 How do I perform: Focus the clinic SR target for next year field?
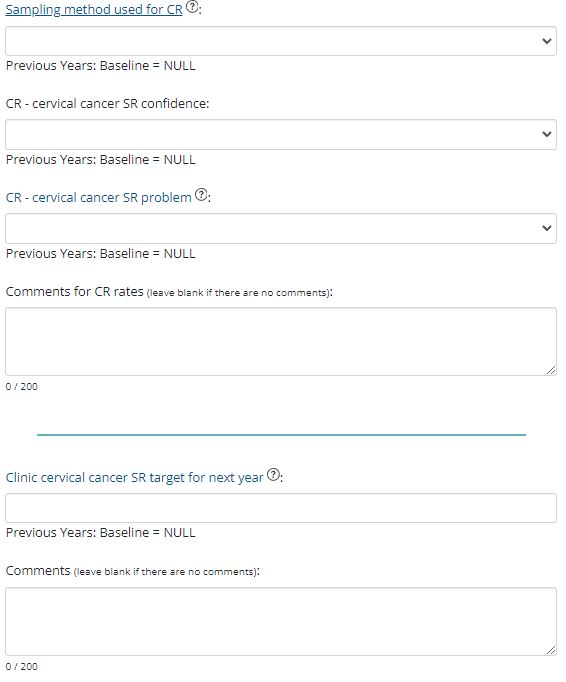(x=281, y=508)
